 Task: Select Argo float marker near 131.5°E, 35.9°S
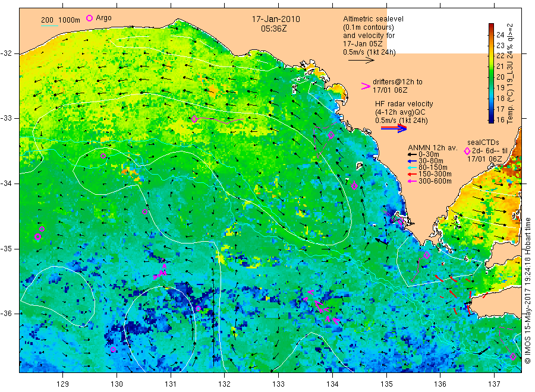(198, 309)
